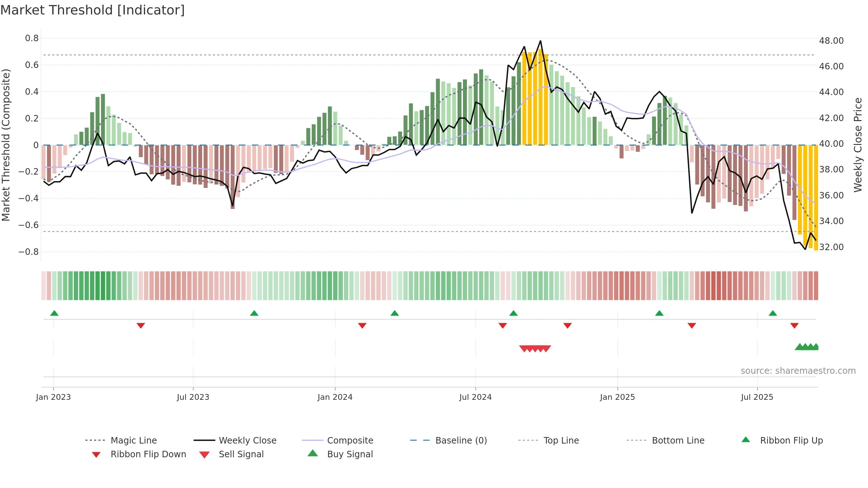Click the 42.00 price axis label
The width and height of the screenshot is (868, 488).
click(x=831, y=118)
